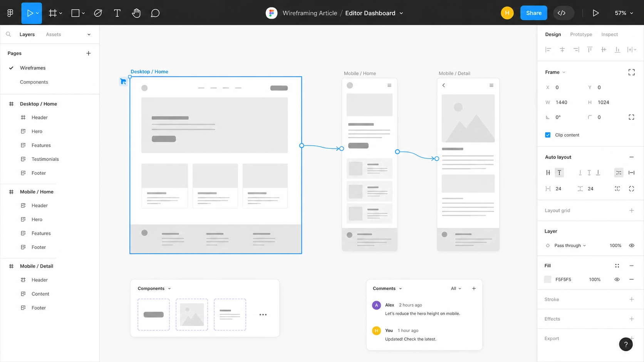Select the Wireframes page
The height and width of the screenshot is (362, 644).
(33, 68)
